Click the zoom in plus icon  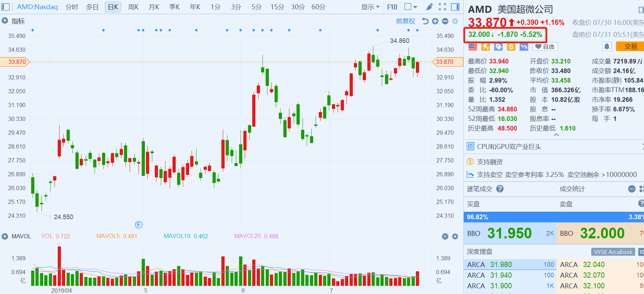pos(435,21)
